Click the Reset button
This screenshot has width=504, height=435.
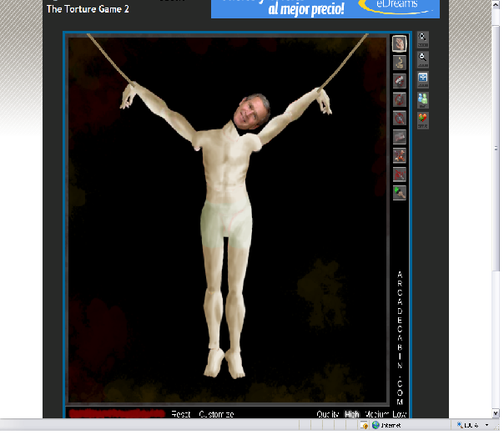[x=181, y=414]
